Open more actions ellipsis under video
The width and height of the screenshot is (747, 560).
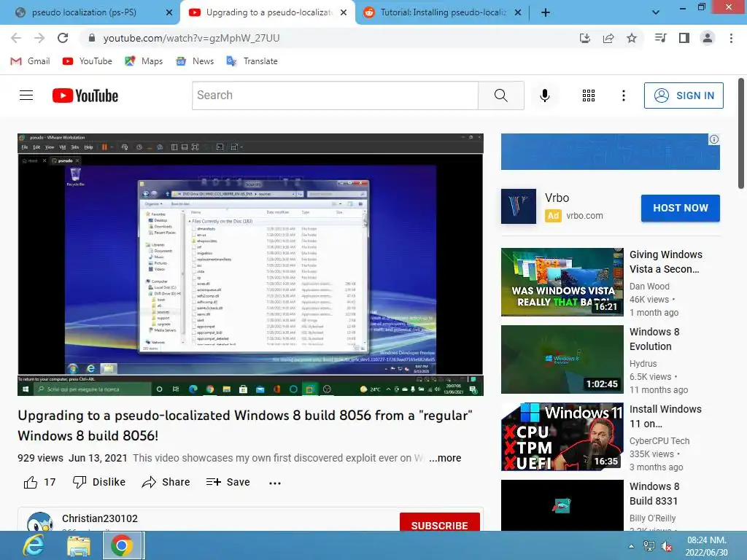(275, 483)
